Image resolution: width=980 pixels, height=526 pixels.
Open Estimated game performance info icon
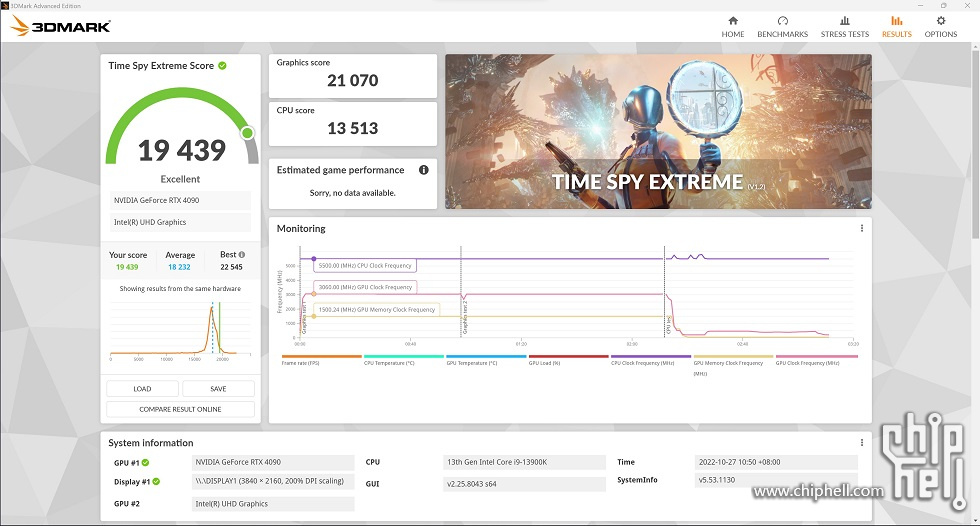point(424,170)
